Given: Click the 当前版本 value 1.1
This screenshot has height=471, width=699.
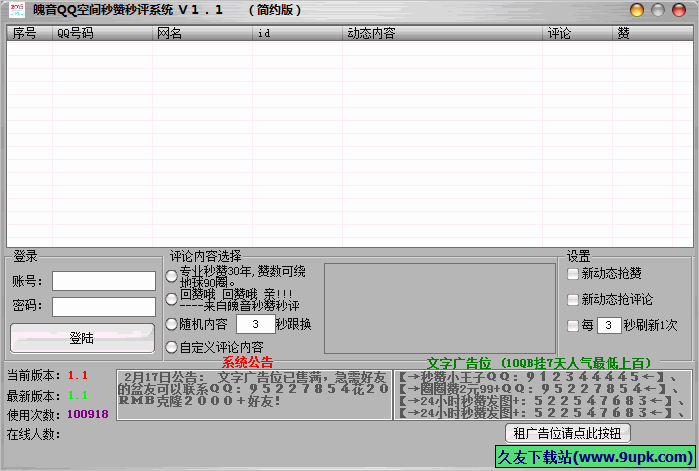Looking at the screenshot, I should pyautogui.click(x=78, y=375).
